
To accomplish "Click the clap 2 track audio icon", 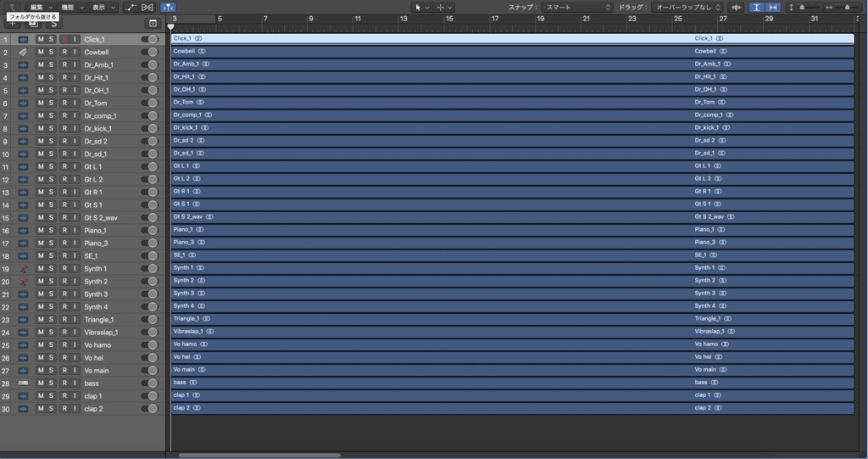I will 23,409.
